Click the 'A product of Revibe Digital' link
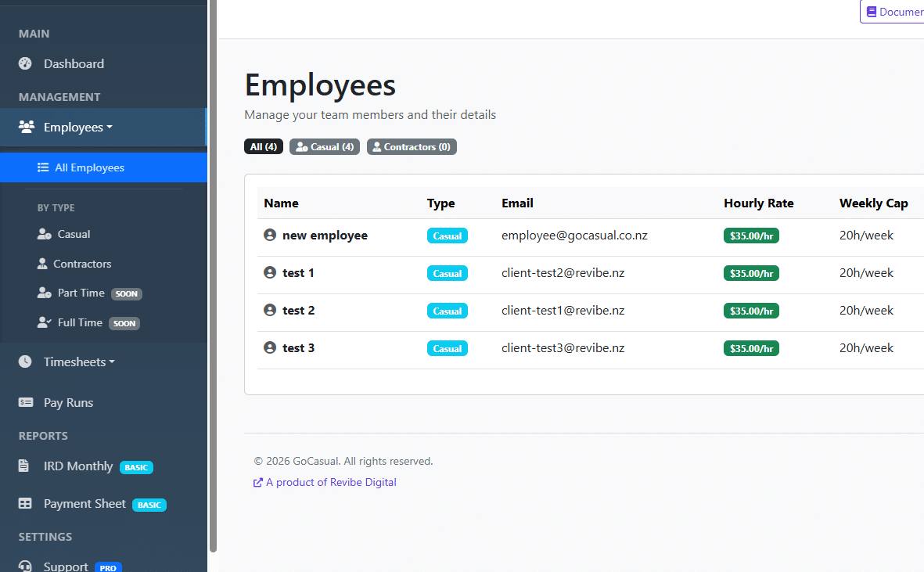The width and height of the screenshot is (924, 572). (x=324, y=482)
